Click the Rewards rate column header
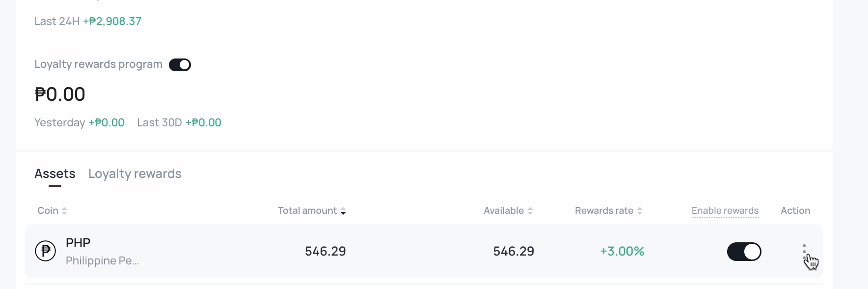This screenshot has height=289, width=868. tap(604, 211)
